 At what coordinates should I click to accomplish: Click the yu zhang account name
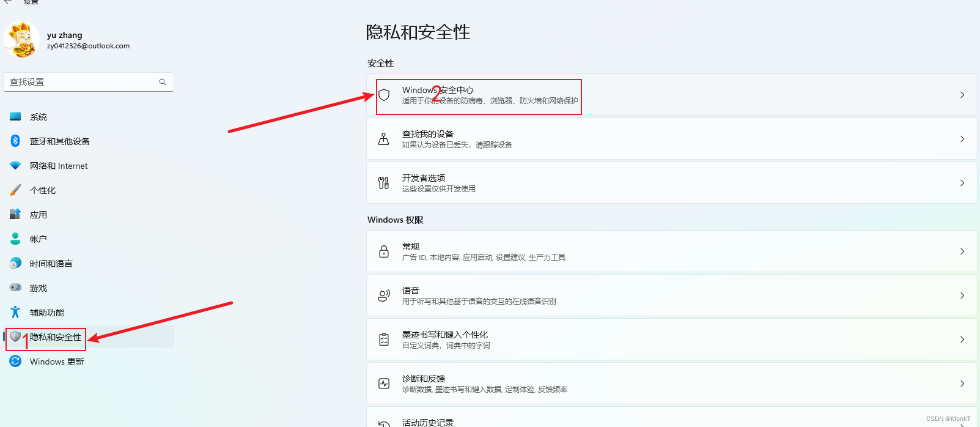coord(64,35)
